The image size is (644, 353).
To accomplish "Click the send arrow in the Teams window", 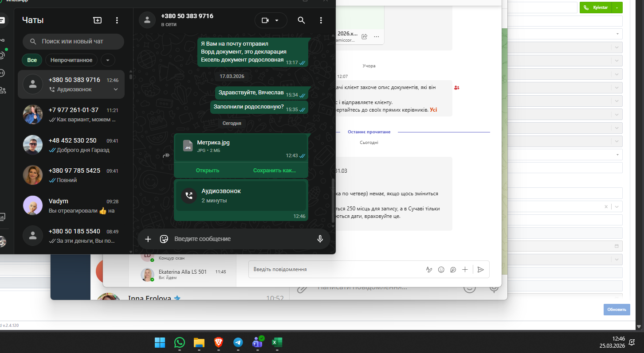I will pos(481,269).
